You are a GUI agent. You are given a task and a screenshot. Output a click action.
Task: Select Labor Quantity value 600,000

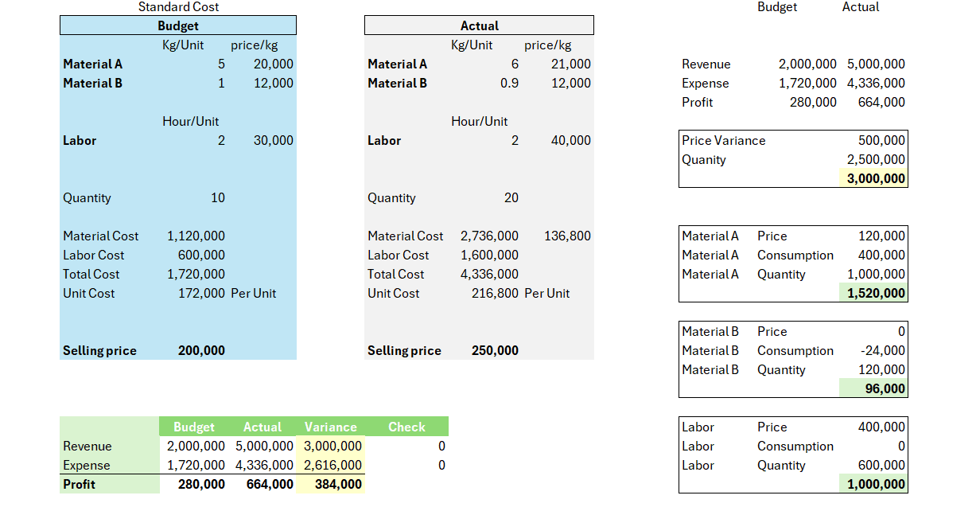click(x=881, y=465)
